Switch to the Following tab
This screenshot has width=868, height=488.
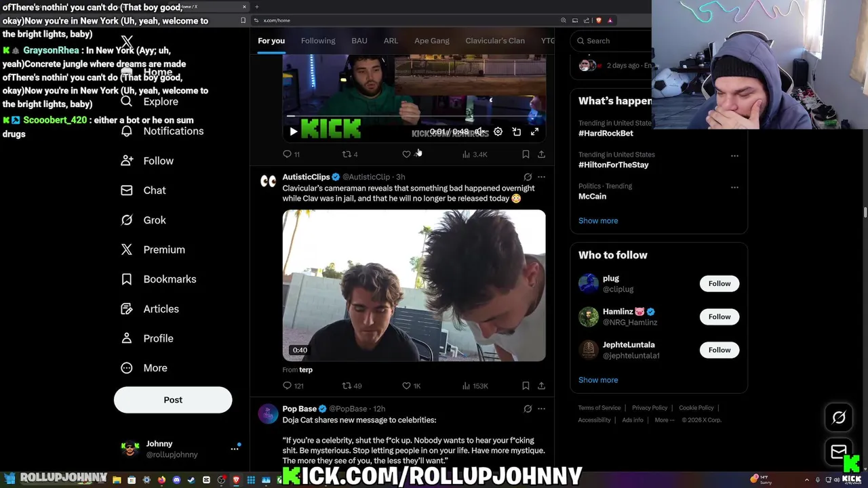pyautogui.click(x=318, y=41)
